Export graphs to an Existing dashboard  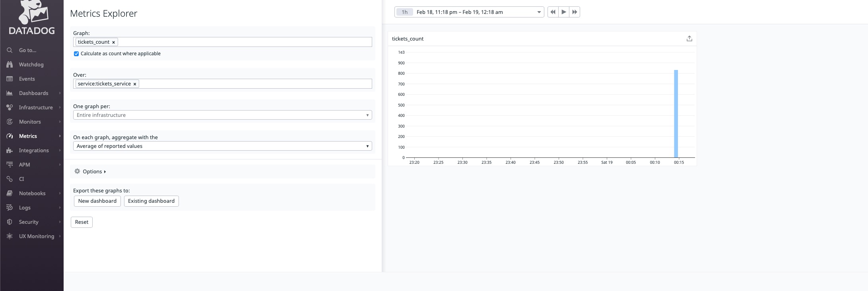tap(151, 201)
